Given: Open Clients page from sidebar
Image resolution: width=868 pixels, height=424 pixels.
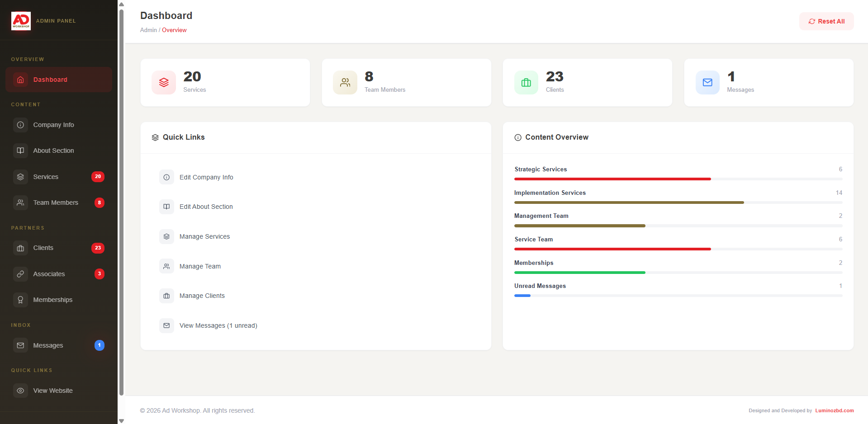Looking at the screenshot, I should coord(43,248).
